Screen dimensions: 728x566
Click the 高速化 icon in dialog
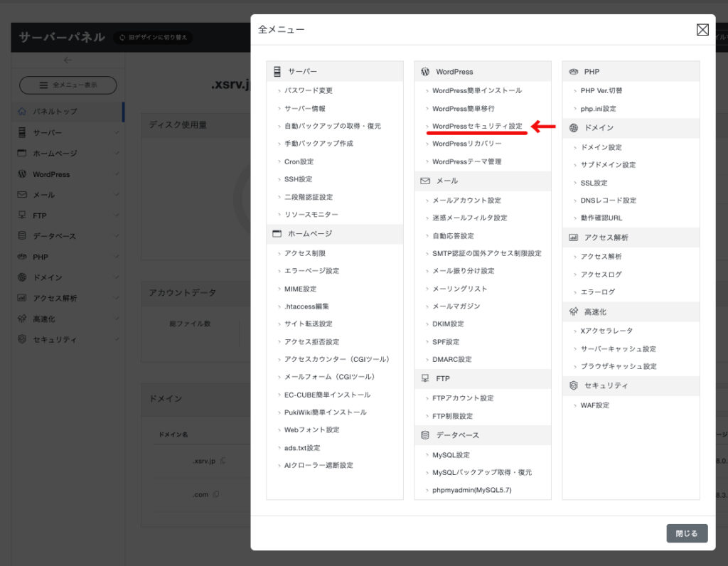(574, 311)
